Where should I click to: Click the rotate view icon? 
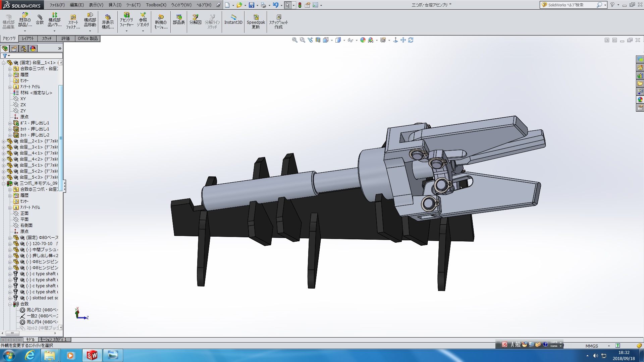(x=411, y=40)
